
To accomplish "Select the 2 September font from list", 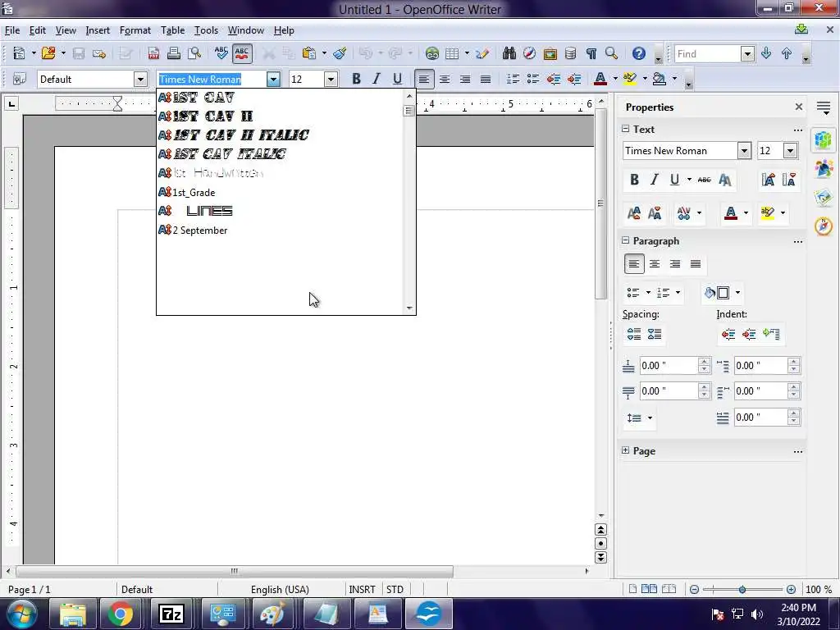I will (281, 231).
